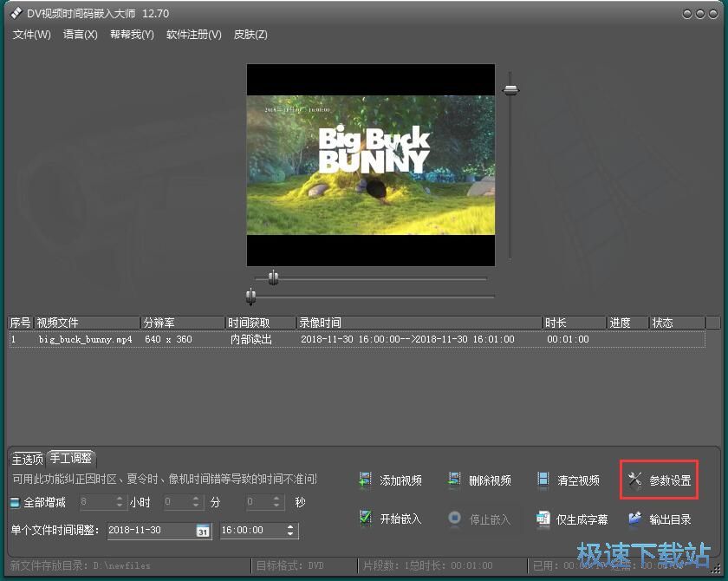The width and height of the screenshot is (728, 581).
Task: Click the 状态 column header
Action: pyautogui.click(x=677, y=323)
